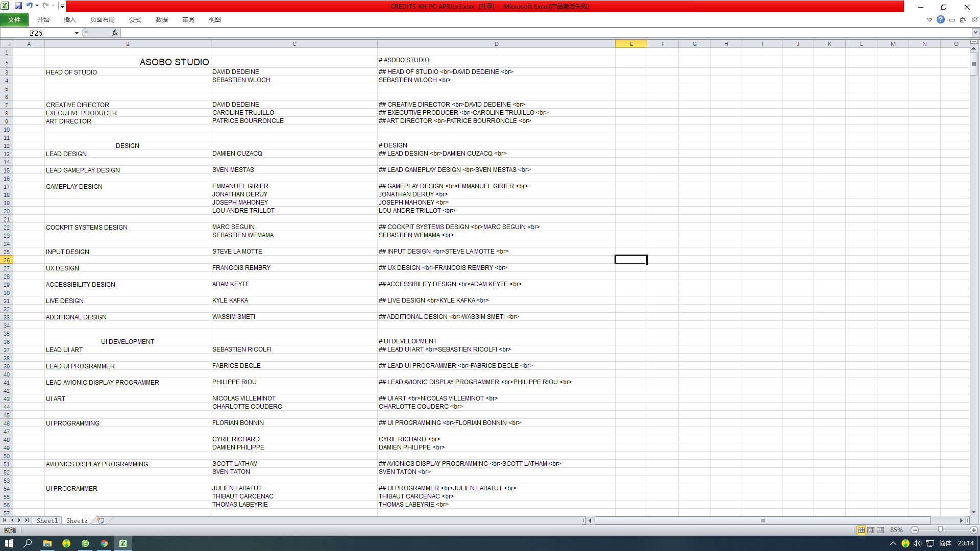Click the 85% zoom level button

896,530
